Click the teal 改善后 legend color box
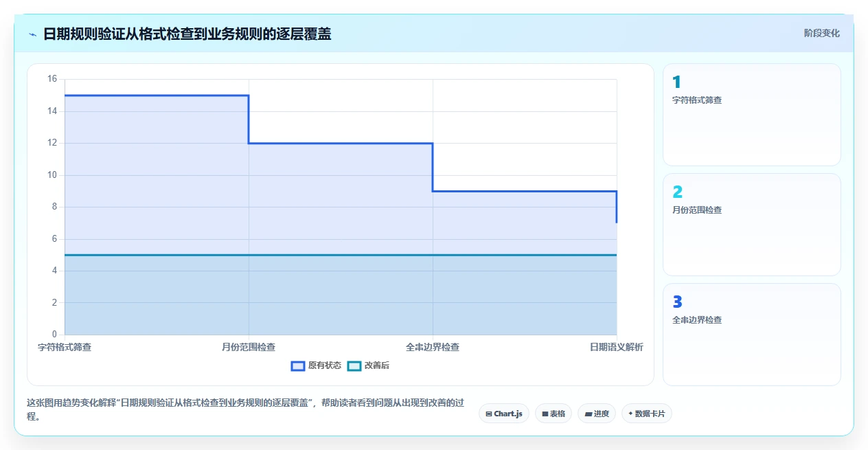The height and width of the screenshot is (450, 868). pyautogui.click(x=354, y=365)
